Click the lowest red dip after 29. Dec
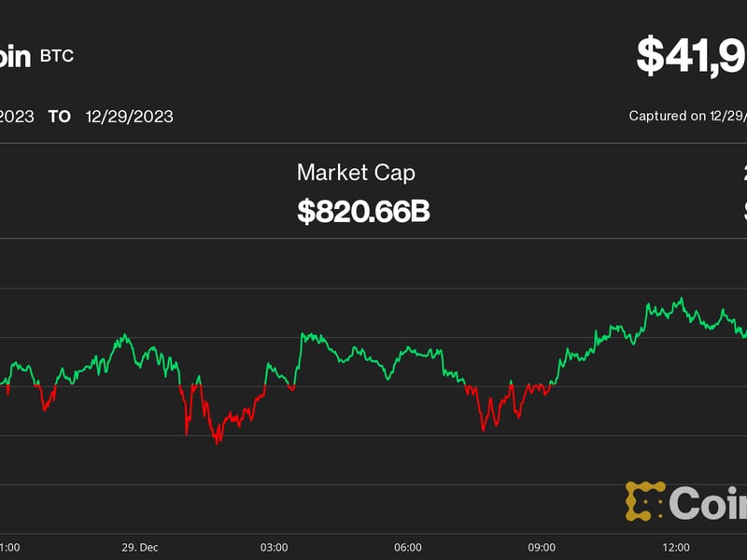 click(218, 442)
